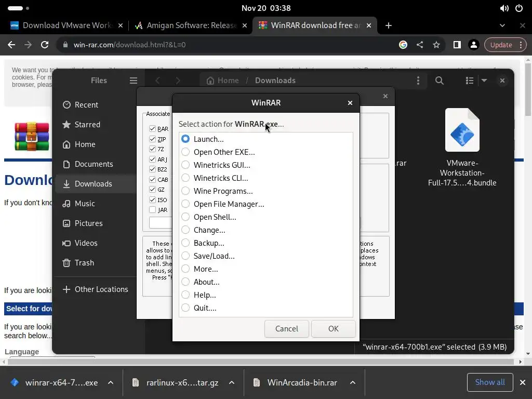Toggle the BZ2 association checkbox

pos(152,169)
